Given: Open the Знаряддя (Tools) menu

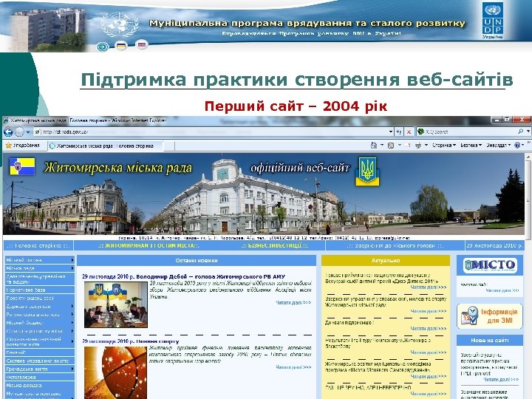Looking at the screenshot, I should (499, 146).
